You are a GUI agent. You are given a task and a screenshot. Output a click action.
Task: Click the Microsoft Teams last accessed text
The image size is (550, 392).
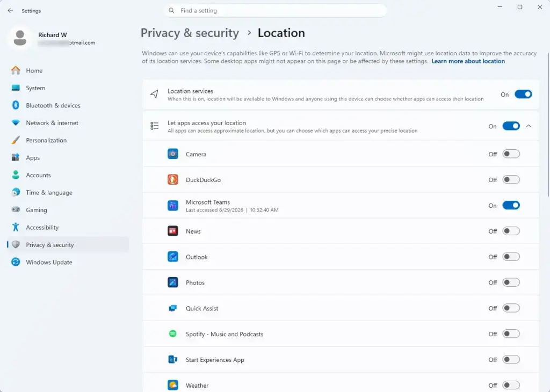[232, 210]
